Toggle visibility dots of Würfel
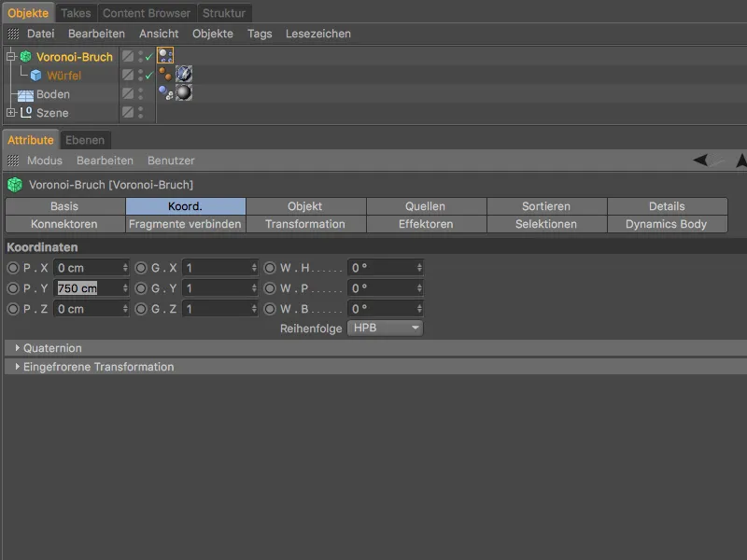Image resolution: width=747 pixels, height=560 pixels. coord(141,76)
